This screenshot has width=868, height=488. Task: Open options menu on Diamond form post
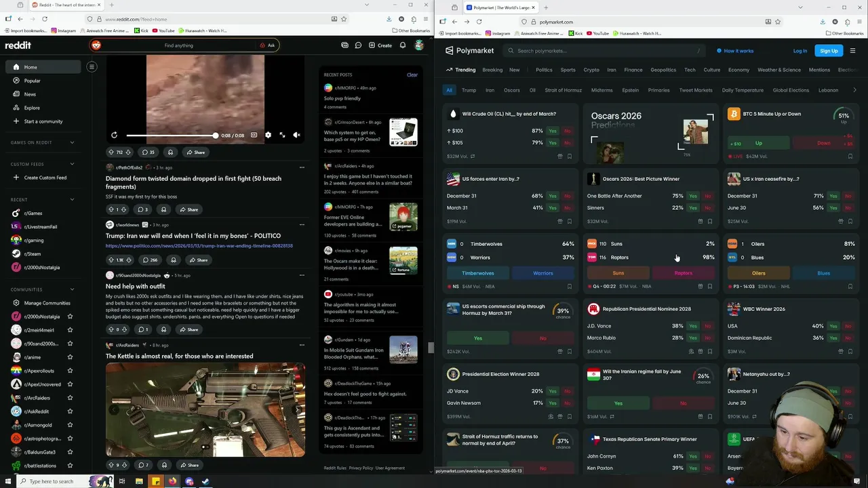coord(302,167)
